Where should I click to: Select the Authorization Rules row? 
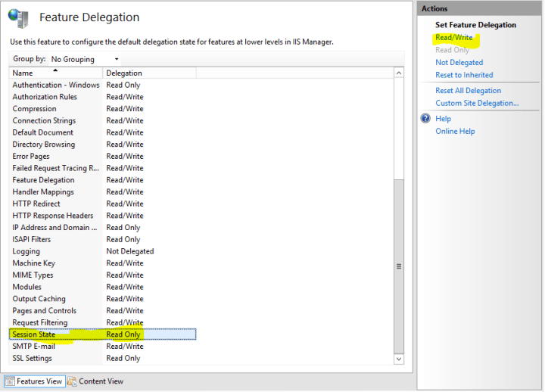[x=102, y=97]
